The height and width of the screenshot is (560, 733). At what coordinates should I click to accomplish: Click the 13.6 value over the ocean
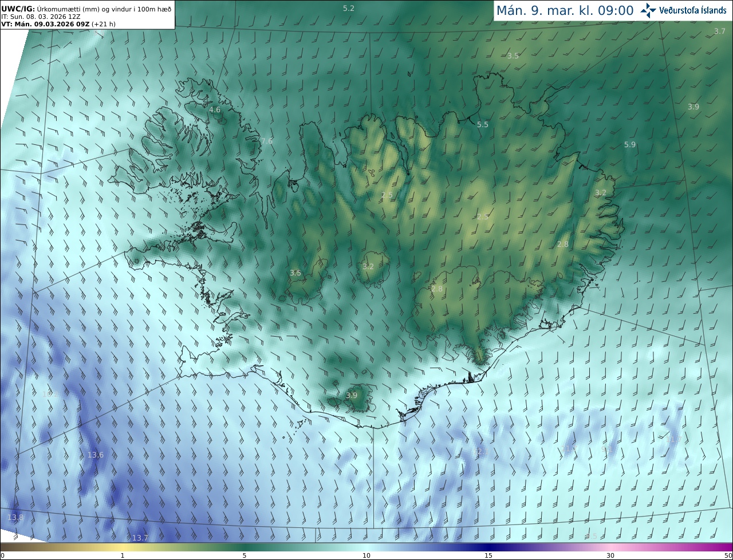(96, 455)
